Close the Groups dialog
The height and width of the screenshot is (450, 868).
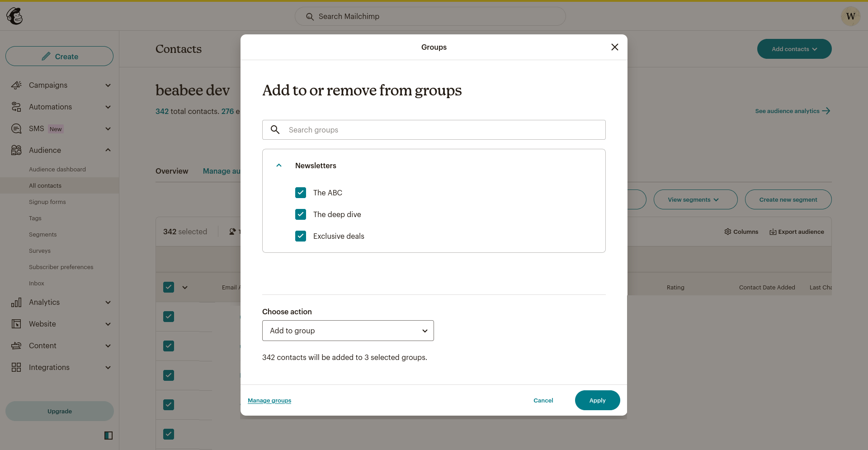[x=614, y=47]
